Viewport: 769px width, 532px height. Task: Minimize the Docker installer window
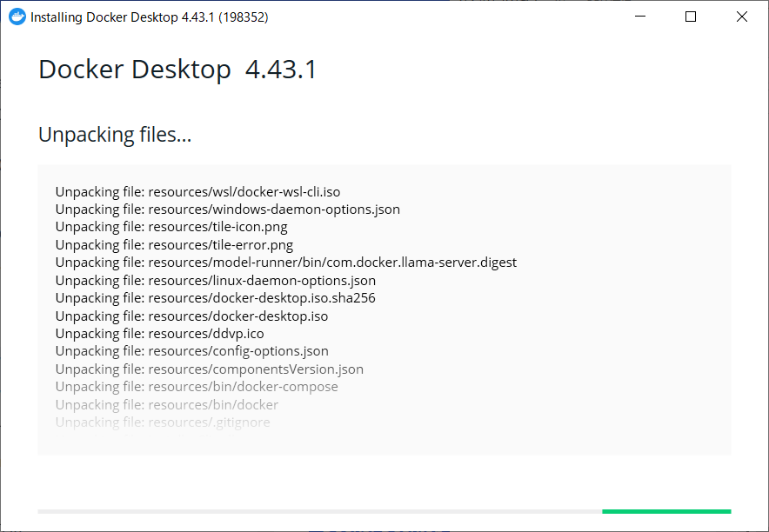(x=639, y=17)
